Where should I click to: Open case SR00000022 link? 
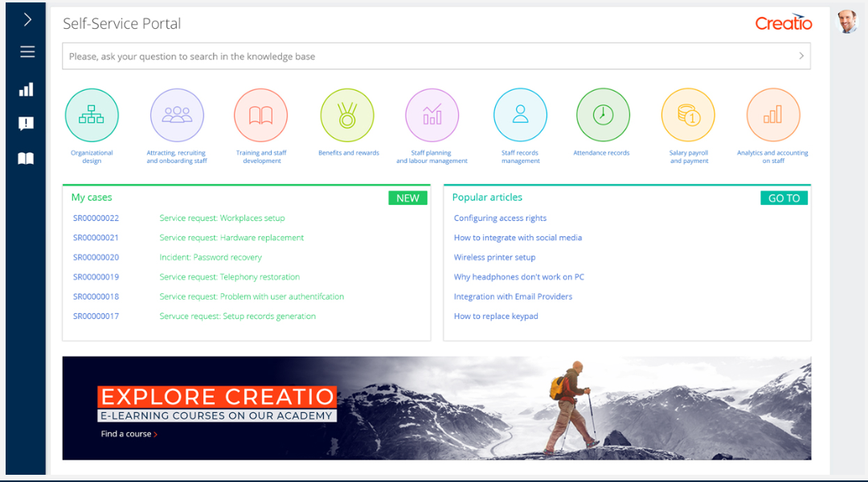click(96, 219)
